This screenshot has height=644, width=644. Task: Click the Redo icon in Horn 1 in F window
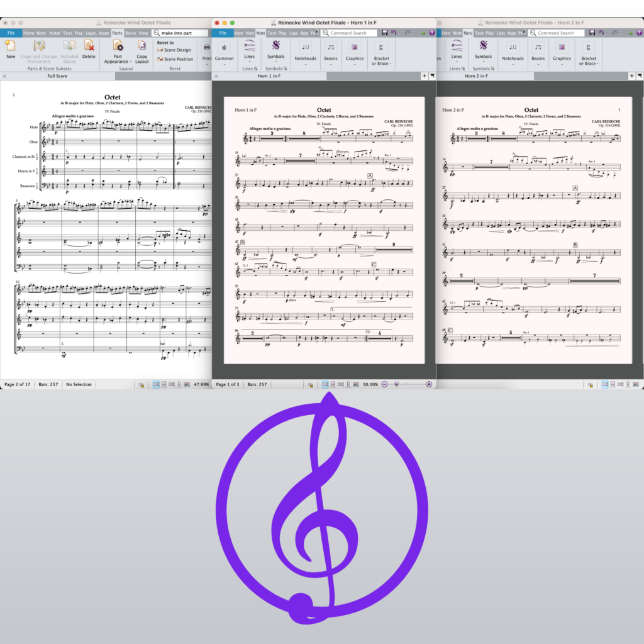pyautogui.click(x=408, y=33)
